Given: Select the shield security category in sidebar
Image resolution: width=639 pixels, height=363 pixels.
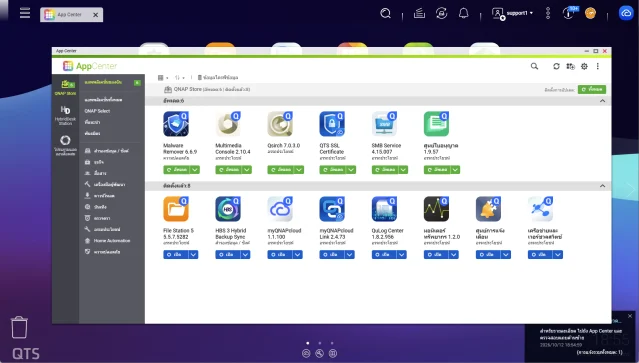Looking at the screenshot, I should [x=102, y=252].
